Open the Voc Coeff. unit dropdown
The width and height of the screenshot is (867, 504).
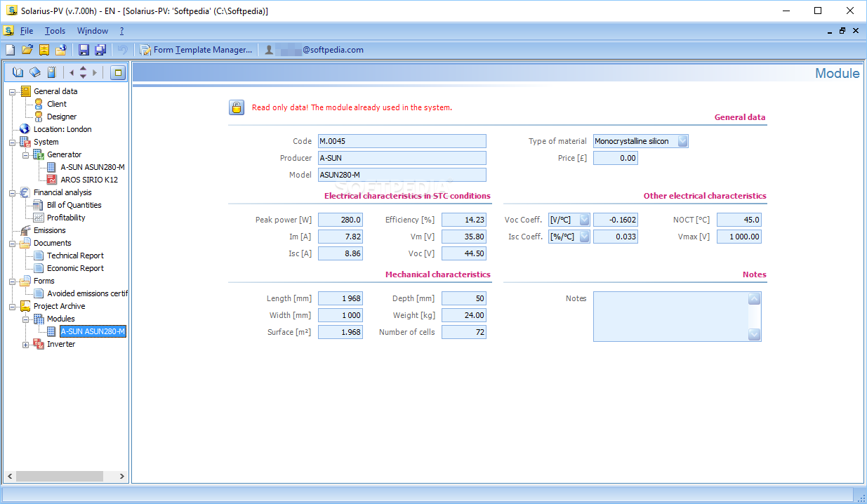click(584, 220)
